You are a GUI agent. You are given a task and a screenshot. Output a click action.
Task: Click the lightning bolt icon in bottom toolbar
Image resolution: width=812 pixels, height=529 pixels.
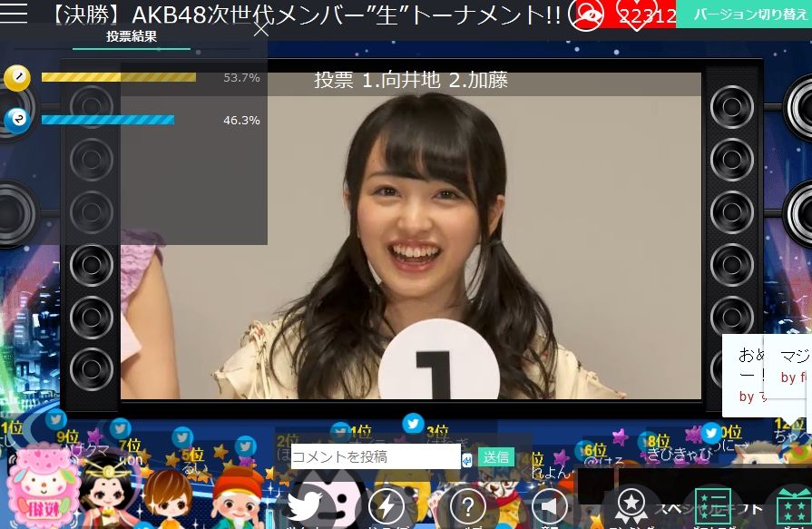pos(386,506)
